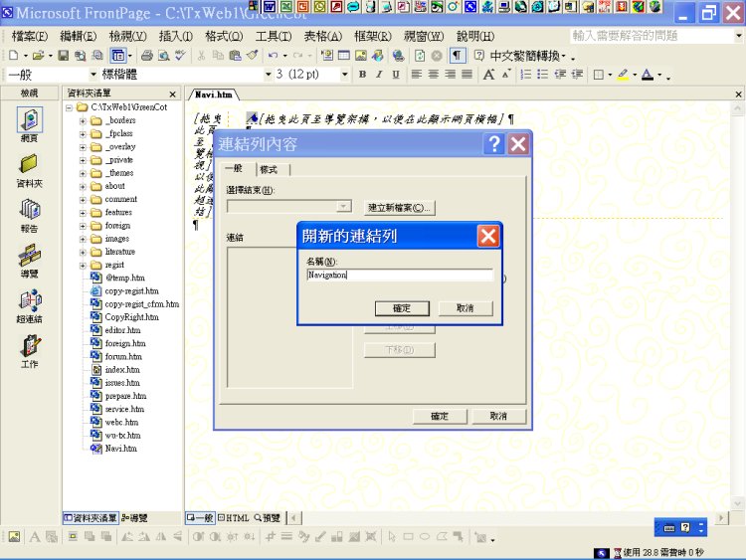The width and height of the screenshot is (746, 560).
Task: Toggle the italic formatting button
Action: pos(379,75)
